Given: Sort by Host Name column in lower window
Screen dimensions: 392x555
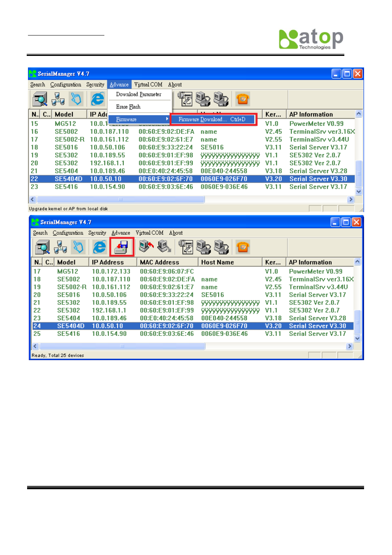Looking at the screenshot, I should [x=230, y=262].
